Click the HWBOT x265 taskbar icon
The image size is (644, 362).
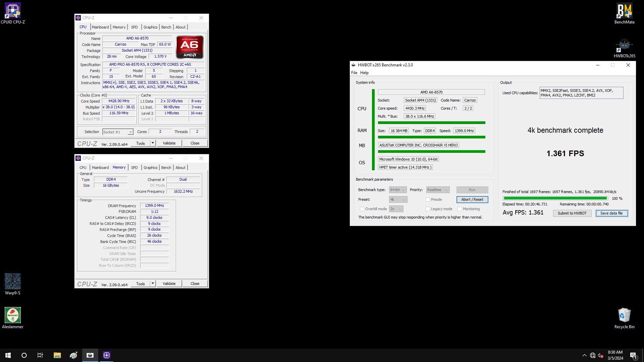90,355
